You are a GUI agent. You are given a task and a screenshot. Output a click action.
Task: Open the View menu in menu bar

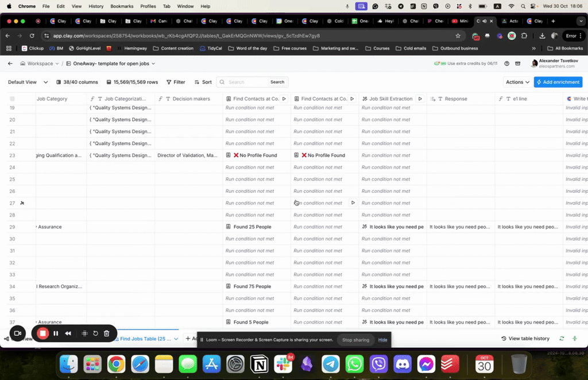tap(76, 6)
